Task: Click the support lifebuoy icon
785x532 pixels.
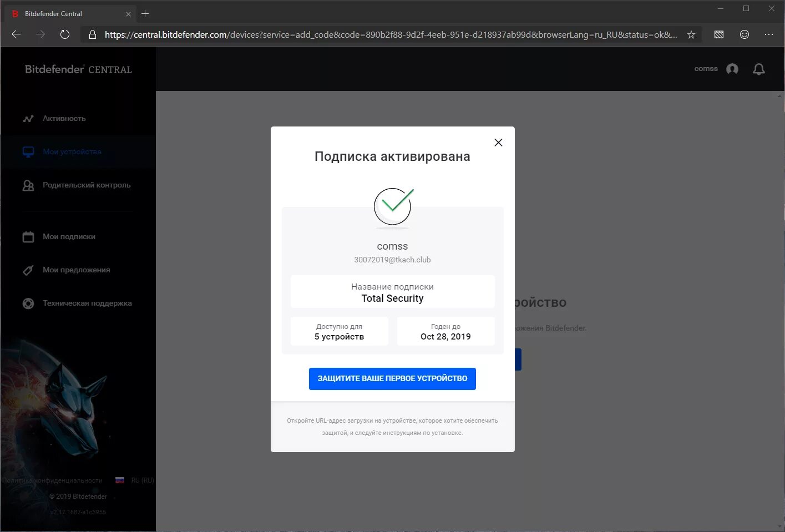Action: [28, 303]
